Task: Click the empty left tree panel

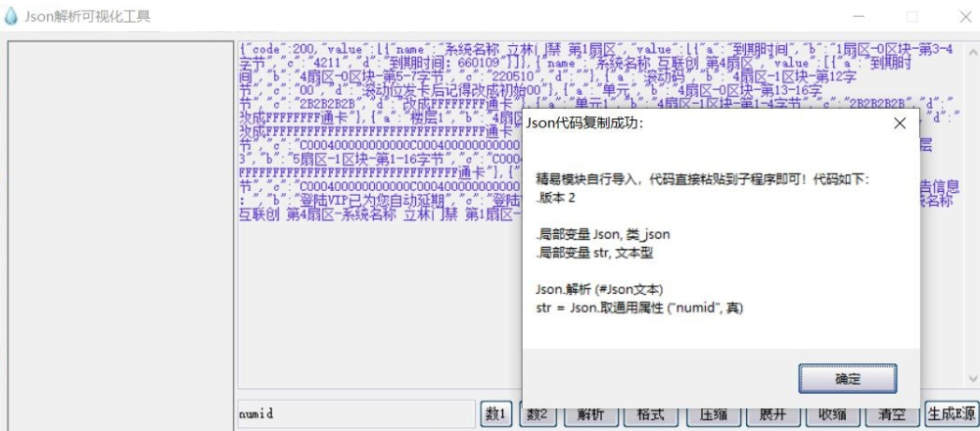Action: coord(120,236)
